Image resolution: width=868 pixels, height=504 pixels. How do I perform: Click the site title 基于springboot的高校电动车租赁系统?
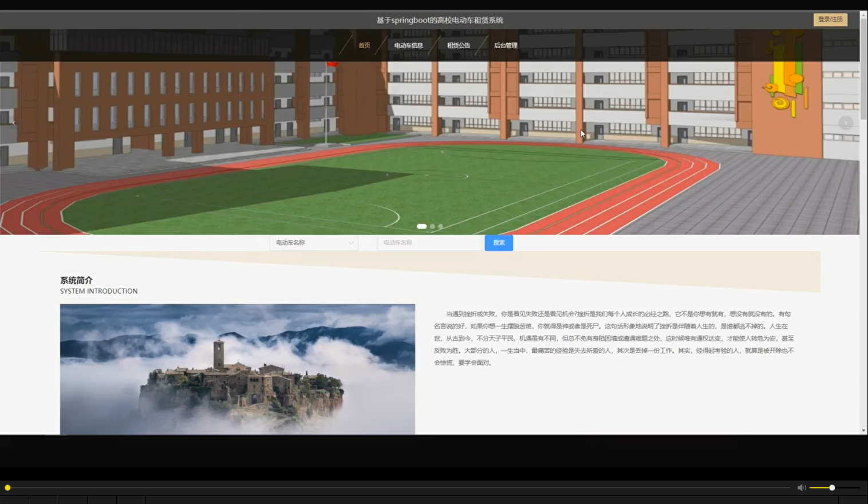440,19
